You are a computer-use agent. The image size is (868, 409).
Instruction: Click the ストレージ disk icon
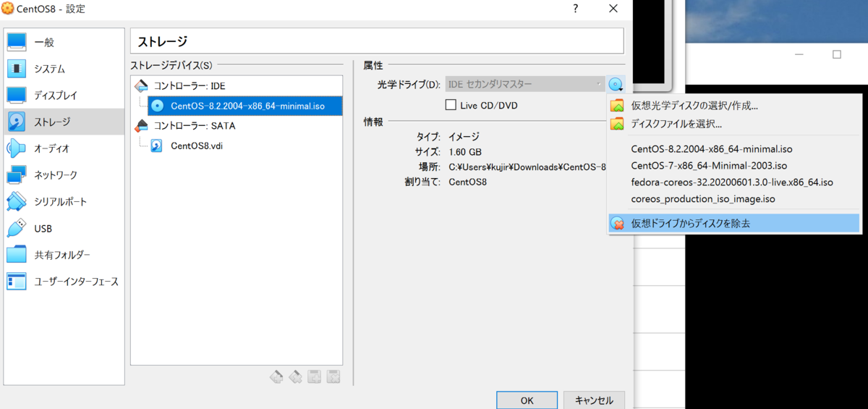point(17,122)
